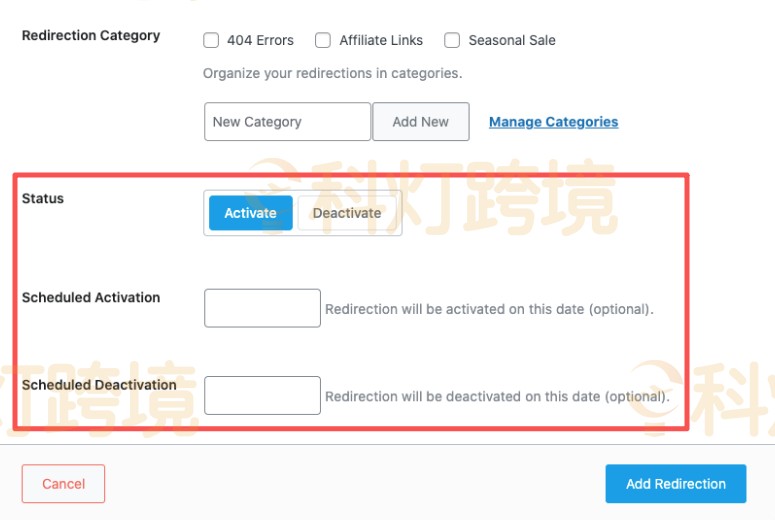Viewport: 775px width, 520px height.
Task: Click the "Organize your redirections in categories" hint
Action: pos(332,74)
